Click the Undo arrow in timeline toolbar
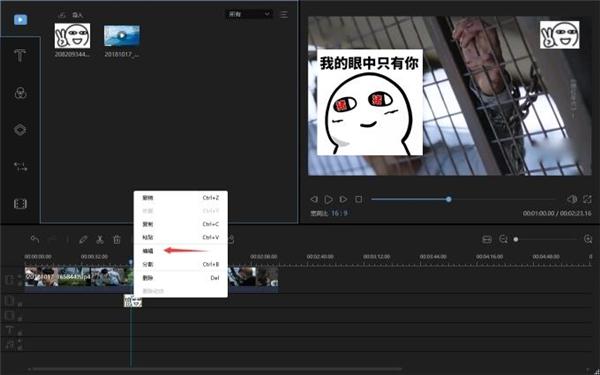Screen dimensions: 600x375 (35, 240)
